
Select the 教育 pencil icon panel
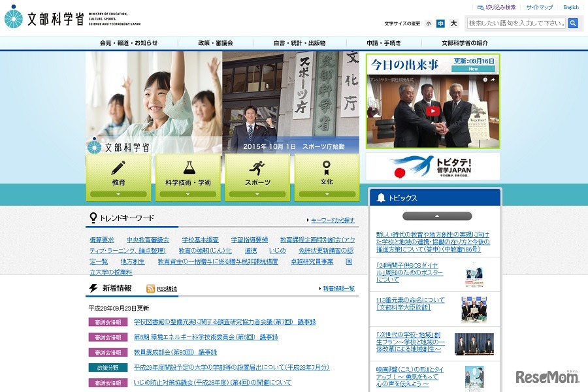[119, 170]
